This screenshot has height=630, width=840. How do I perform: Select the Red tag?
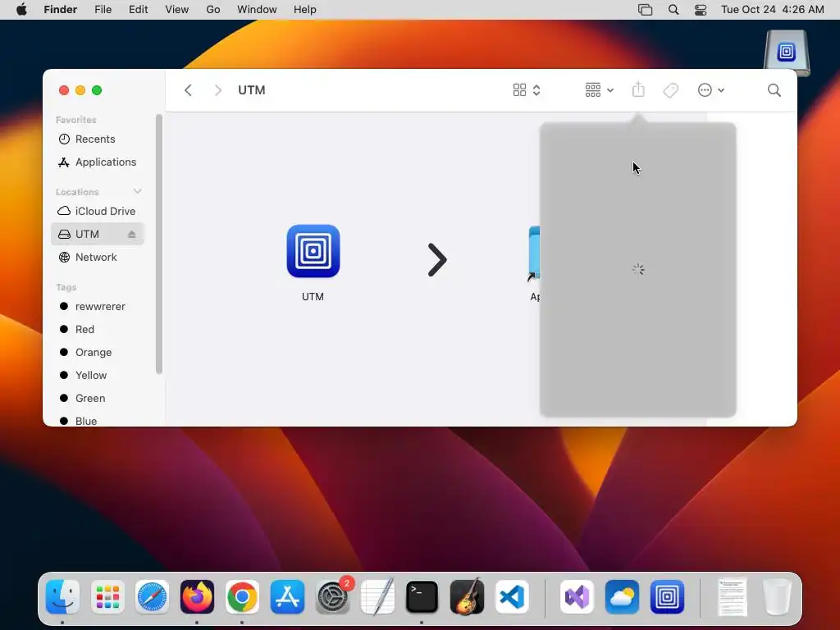[x=98, y=330]
